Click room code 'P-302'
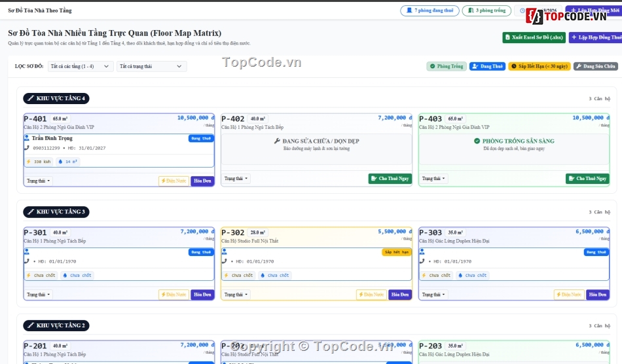622x364 pixels. (233, 233)
